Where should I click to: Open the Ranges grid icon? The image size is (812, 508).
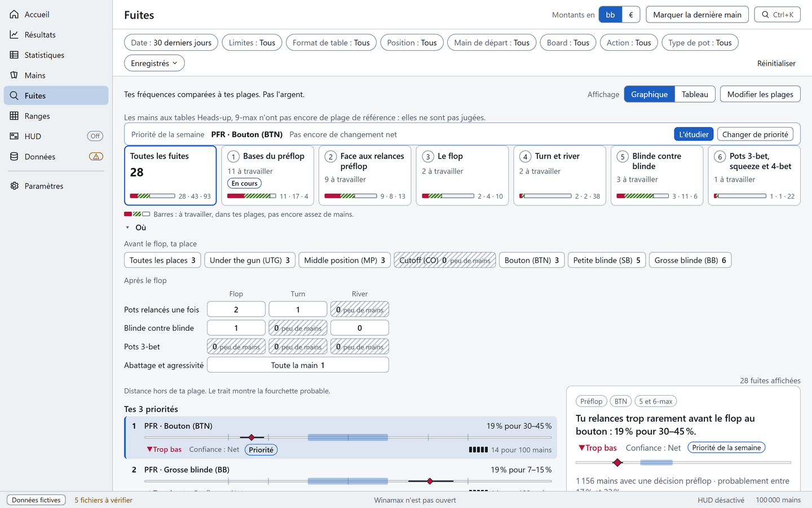(x=14, y=116)
